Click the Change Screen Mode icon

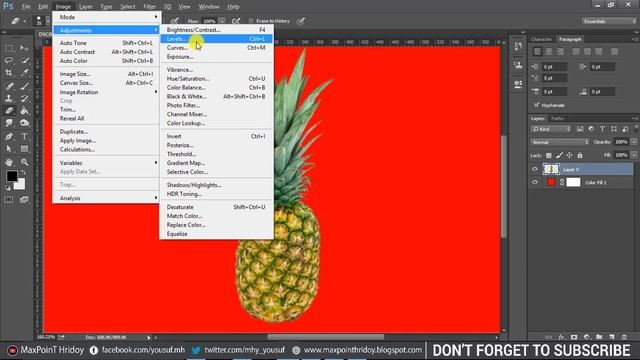[24, 200]
